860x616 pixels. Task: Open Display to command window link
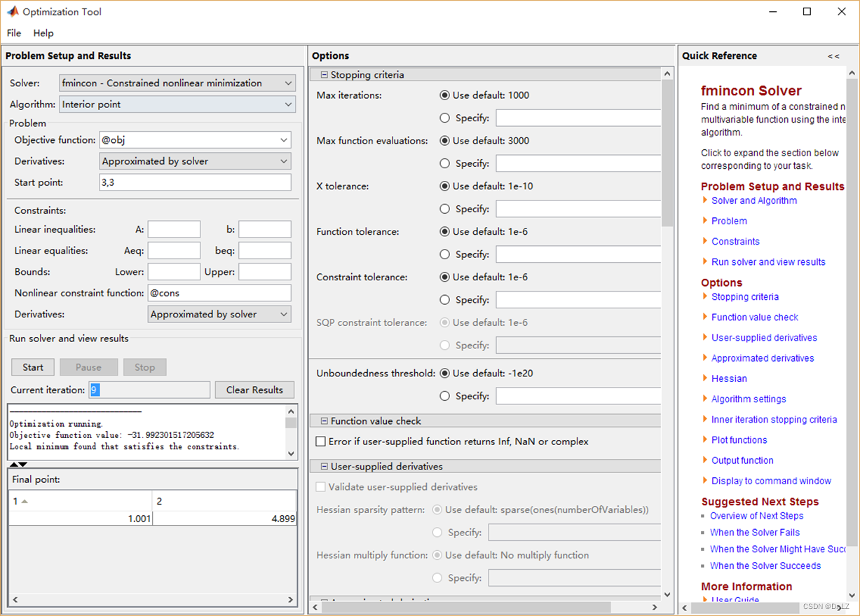click(x=771, y=481)
